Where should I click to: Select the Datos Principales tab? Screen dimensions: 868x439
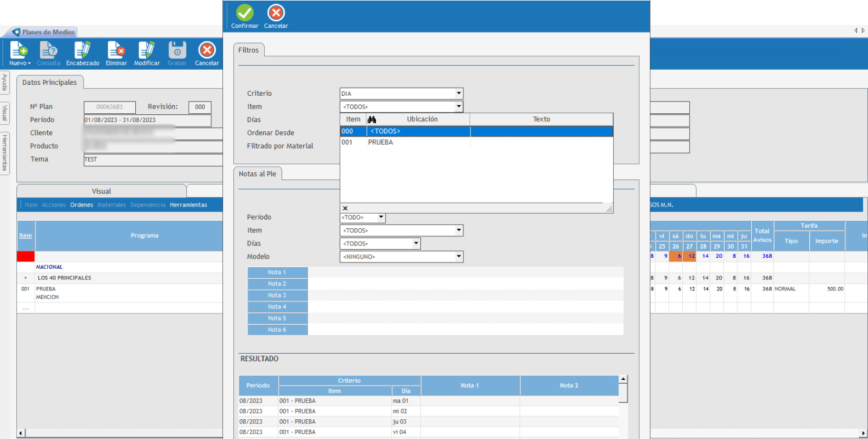[x=49, y=82]
